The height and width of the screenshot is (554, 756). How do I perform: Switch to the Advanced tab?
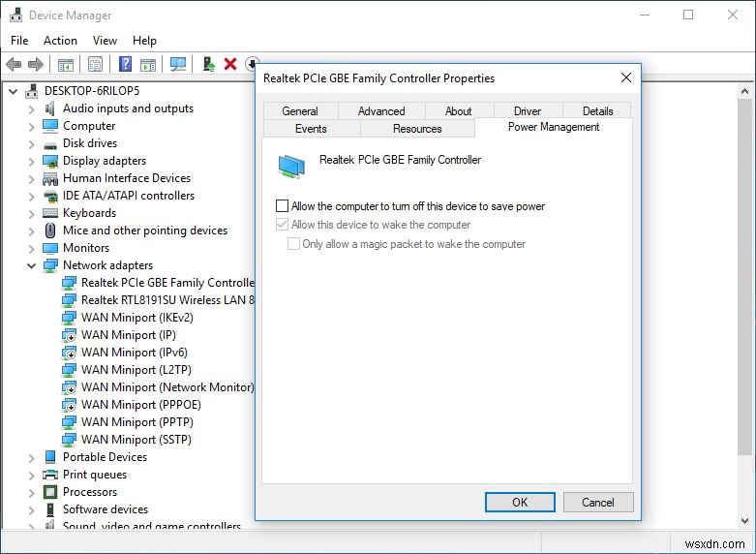(x=381, y=111)
